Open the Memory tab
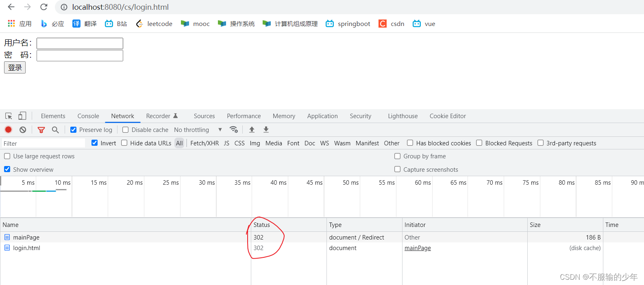The height and width of the screenshot is (285, 644). click(x=284, y=116)
